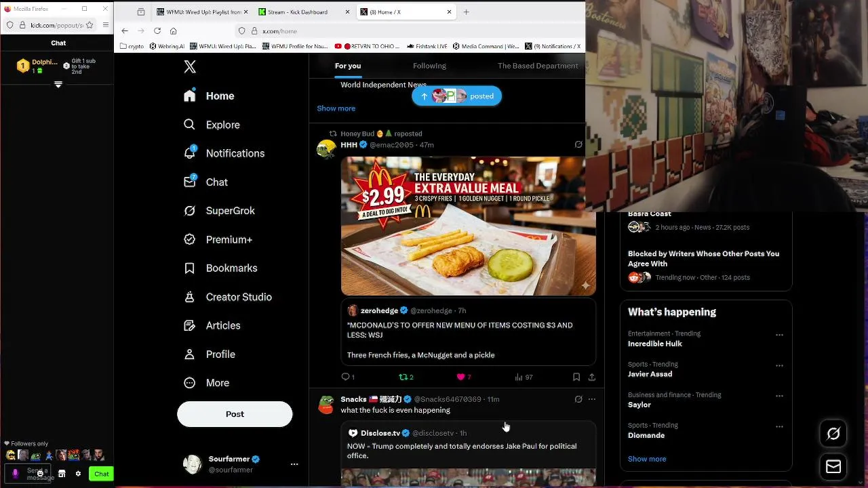The height and width of the screenshot is (488, 868).
Task: View analytics of the HHH post
Action: click(x=524, y=377)
